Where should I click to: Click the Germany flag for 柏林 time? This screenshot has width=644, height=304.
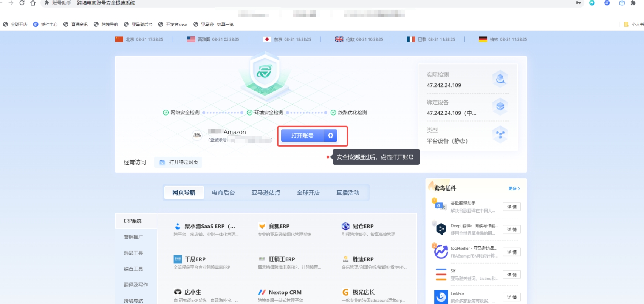tap(483, 39)
